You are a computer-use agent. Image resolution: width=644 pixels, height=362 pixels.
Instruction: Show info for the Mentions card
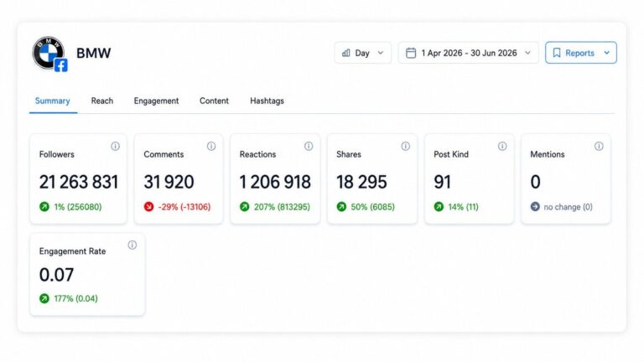(x=599, y=146)
